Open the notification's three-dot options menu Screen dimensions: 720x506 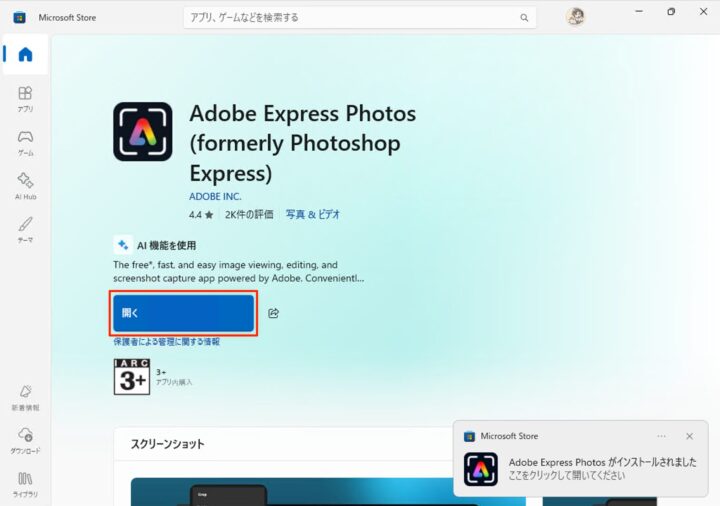(x=661, y=436)
